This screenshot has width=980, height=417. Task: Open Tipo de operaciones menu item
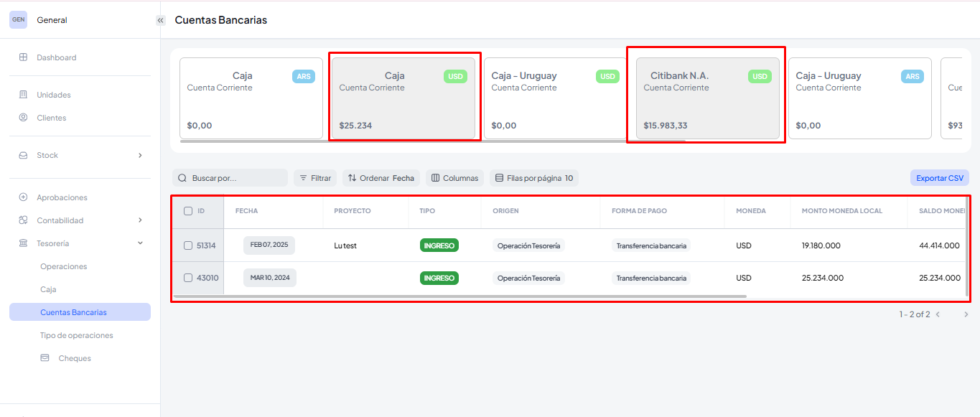pos(76,335)
